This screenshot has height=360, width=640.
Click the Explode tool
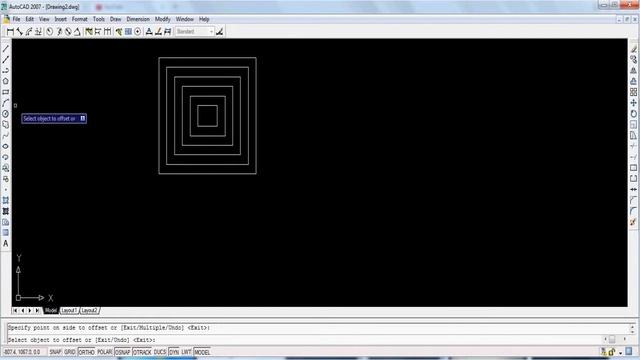click(633, 222)
